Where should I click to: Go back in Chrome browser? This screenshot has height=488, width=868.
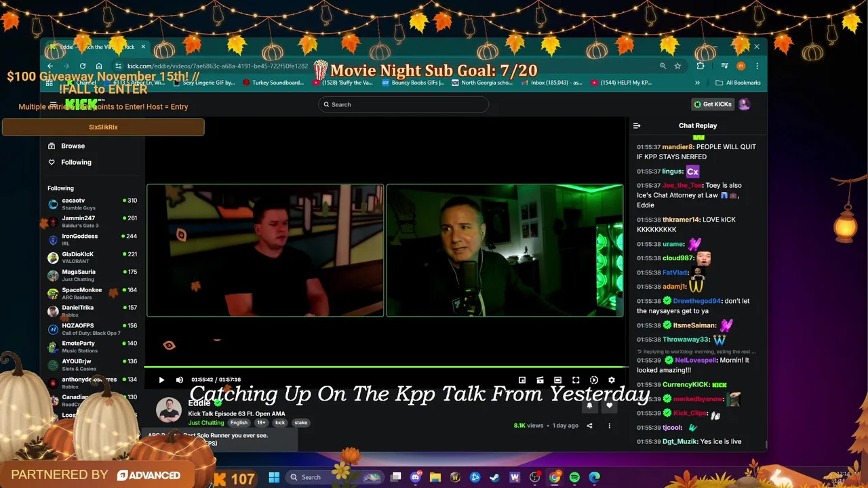point(50,66)
